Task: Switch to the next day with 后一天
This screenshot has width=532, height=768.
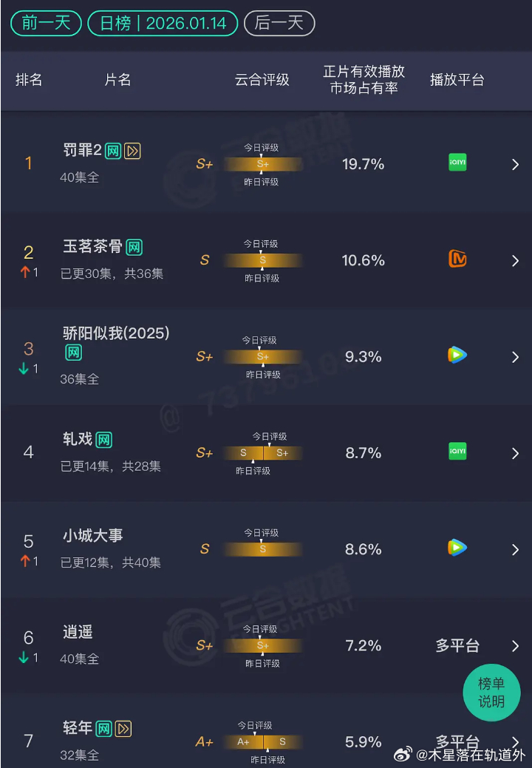Action: pos(279,23)
